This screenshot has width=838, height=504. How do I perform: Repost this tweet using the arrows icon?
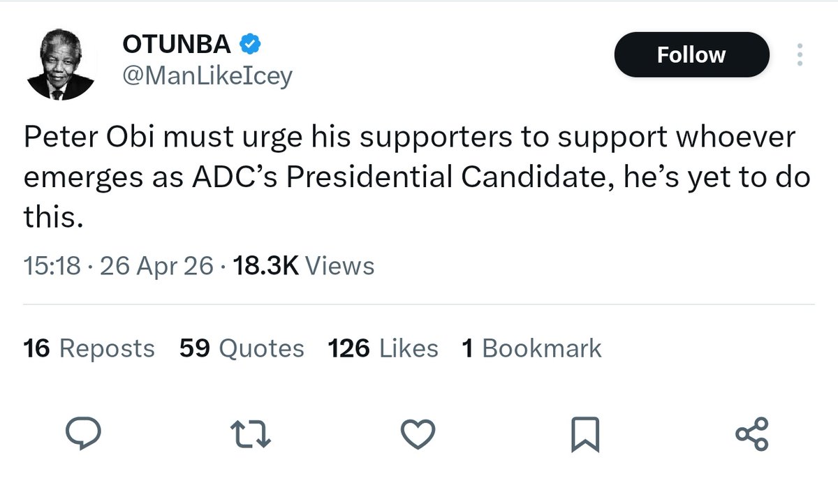click(251, 434)
